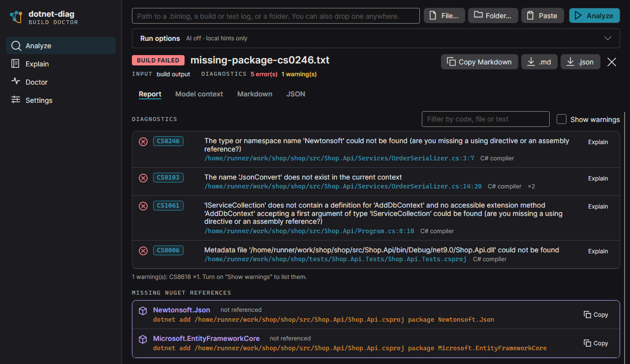Download the .json report

pyautogui.click(x=580, y=61)
